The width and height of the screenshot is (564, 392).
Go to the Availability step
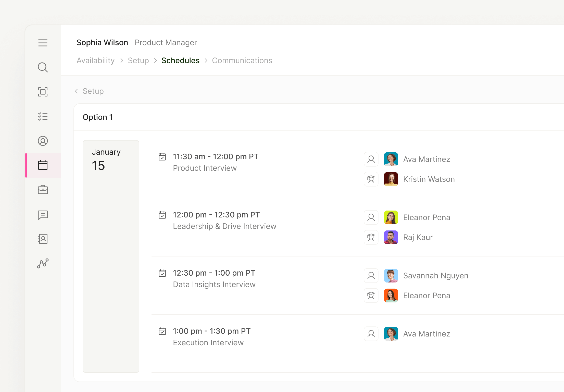[96, 60]
